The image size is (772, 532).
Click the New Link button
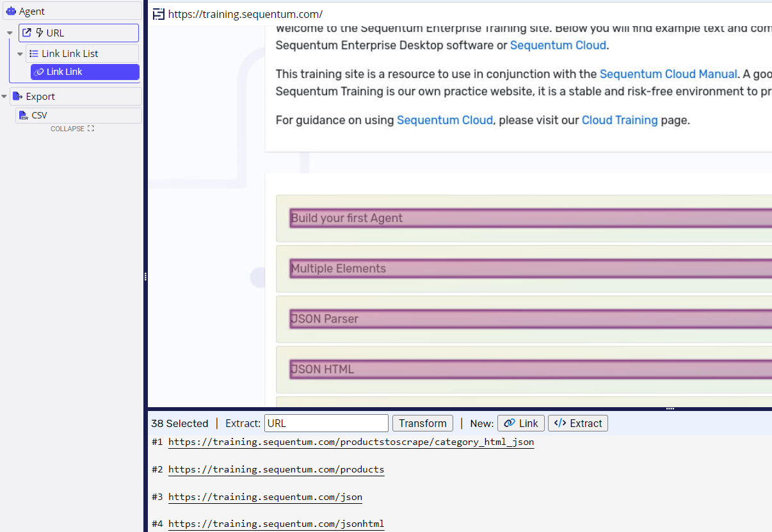(x=521, y=423)
